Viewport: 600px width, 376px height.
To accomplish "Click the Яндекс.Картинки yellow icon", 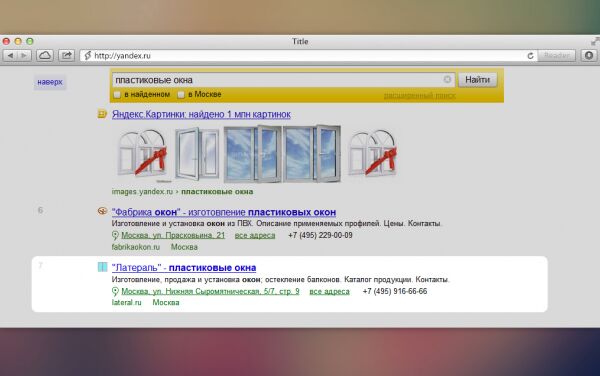I will [102, 114].
